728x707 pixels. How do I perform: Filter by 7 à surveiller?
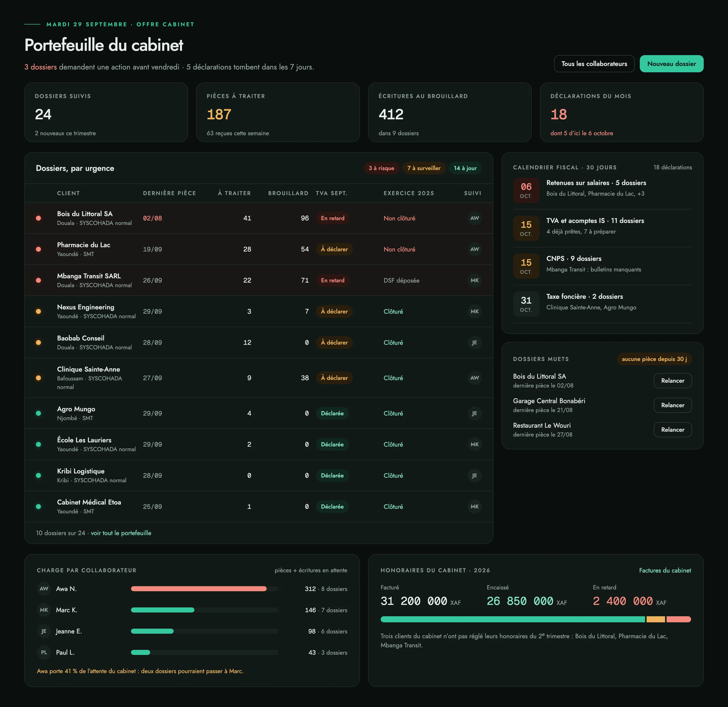[x=424, y=168]
